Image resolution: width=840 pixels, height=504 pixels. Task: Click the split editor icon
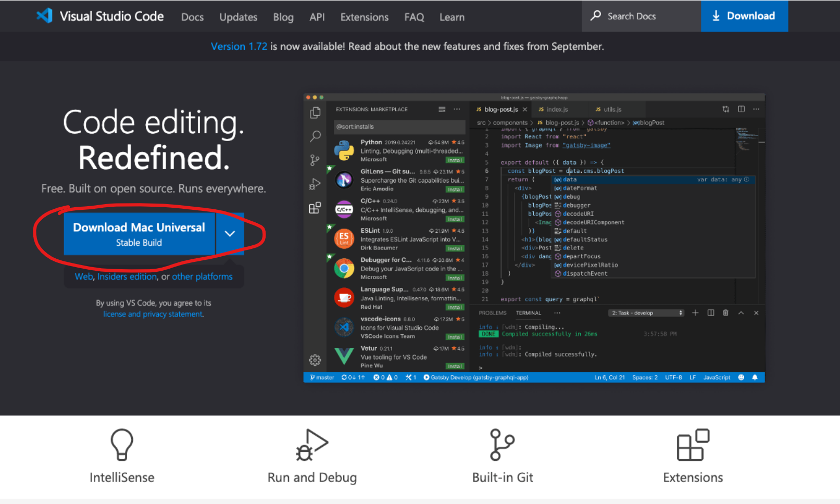point(741,109)
